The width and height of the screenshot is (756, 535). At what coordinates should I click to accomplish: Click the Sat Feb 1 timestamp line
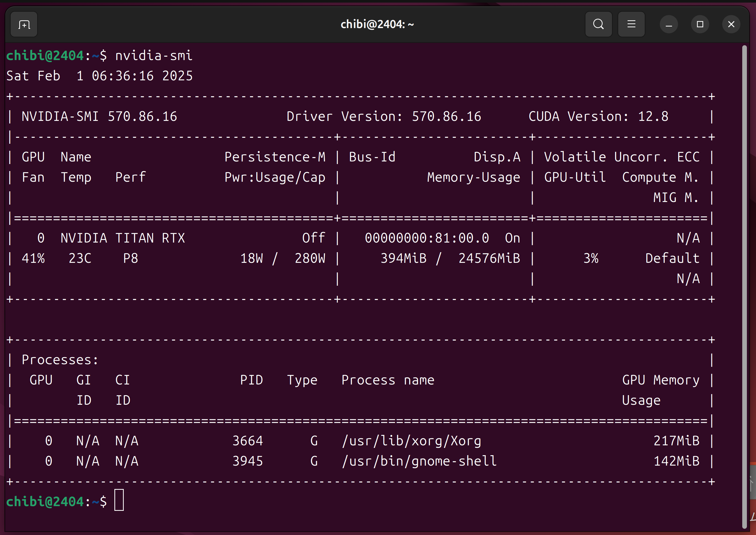[100, 76]
